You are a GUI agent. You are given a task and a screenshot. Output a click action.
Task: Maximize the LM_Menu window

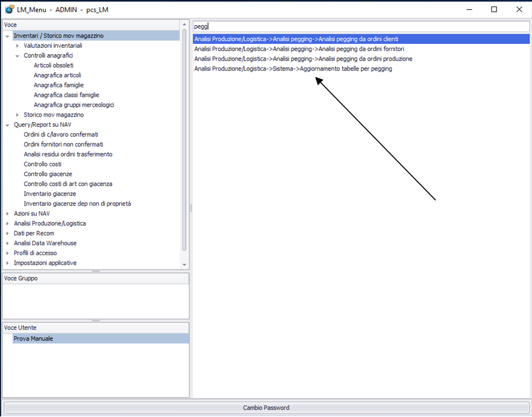tap(494, 9)
